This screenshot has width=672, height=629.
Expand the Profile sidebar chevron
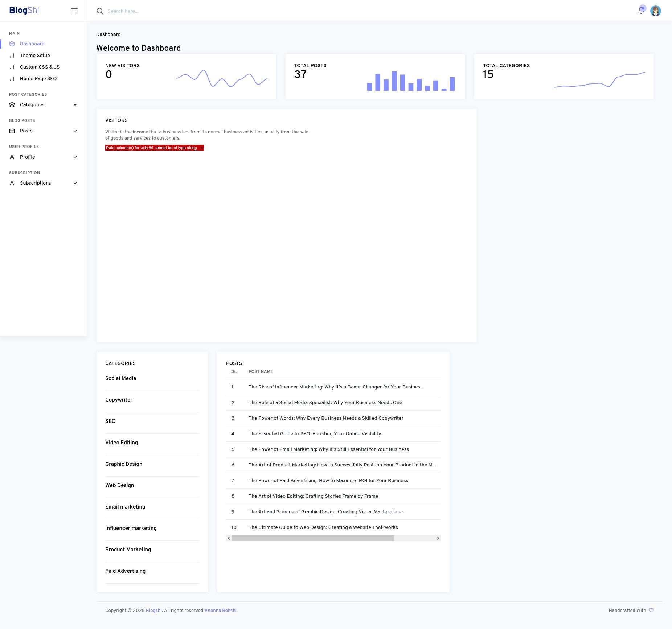(x=75, y=157)
